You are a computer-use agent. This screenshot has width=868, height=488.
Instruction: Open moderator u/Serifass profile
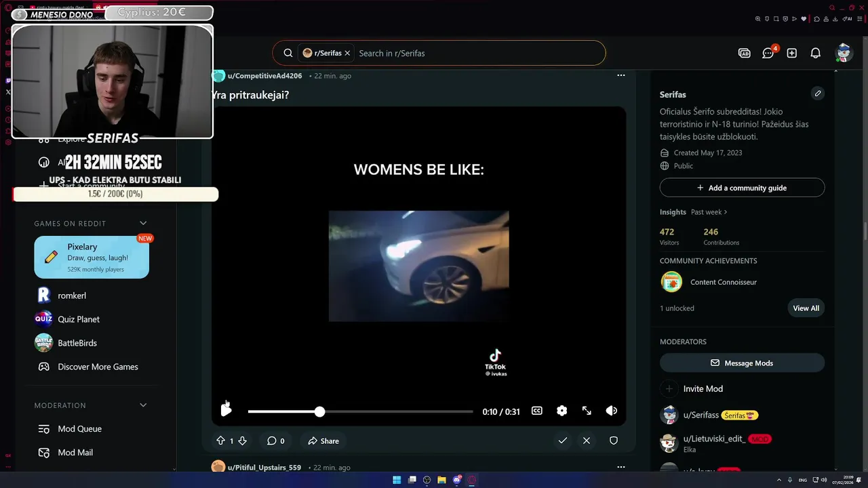coord(701,415)
